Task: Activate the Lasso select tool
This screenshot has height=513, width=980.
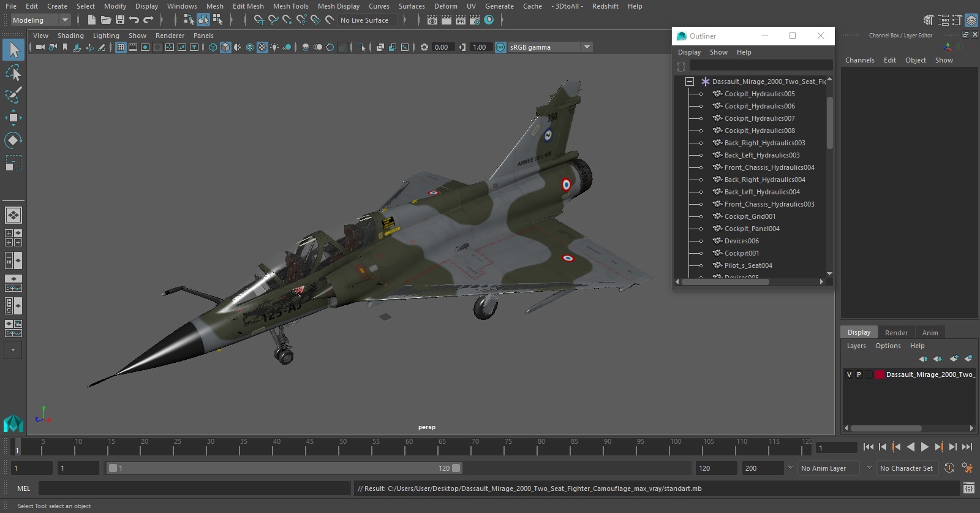Action: click(13, 73)
